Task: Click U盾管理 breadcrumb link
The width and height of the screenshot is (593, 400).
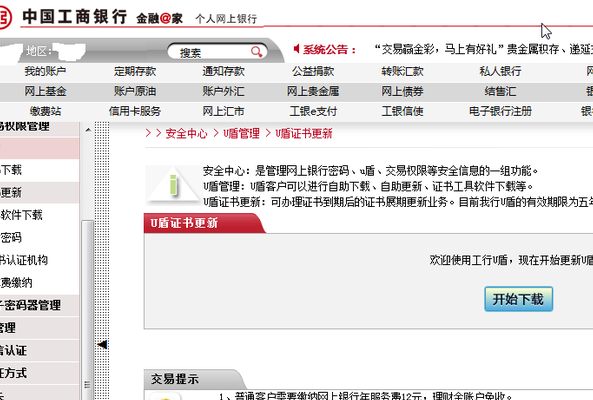Action: pyautogui.click(x=241, y=133)
